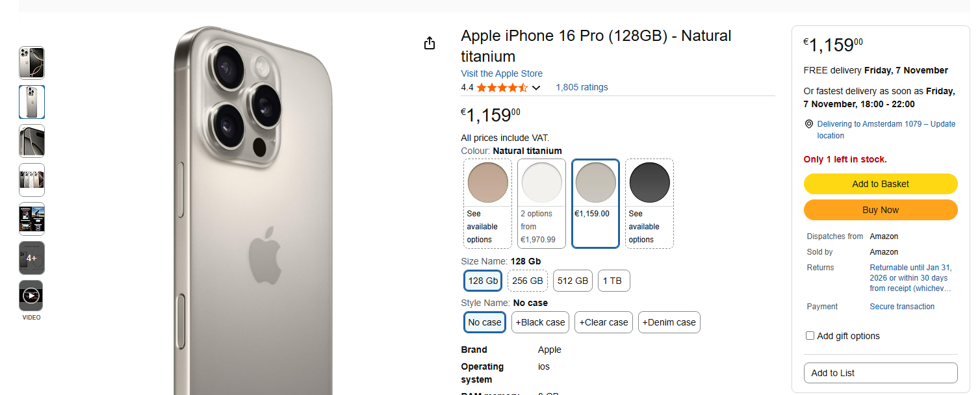Add the iPhone to Basket
Image resolution: width=980 pixels, height=395 pixels.
(881, 184)
